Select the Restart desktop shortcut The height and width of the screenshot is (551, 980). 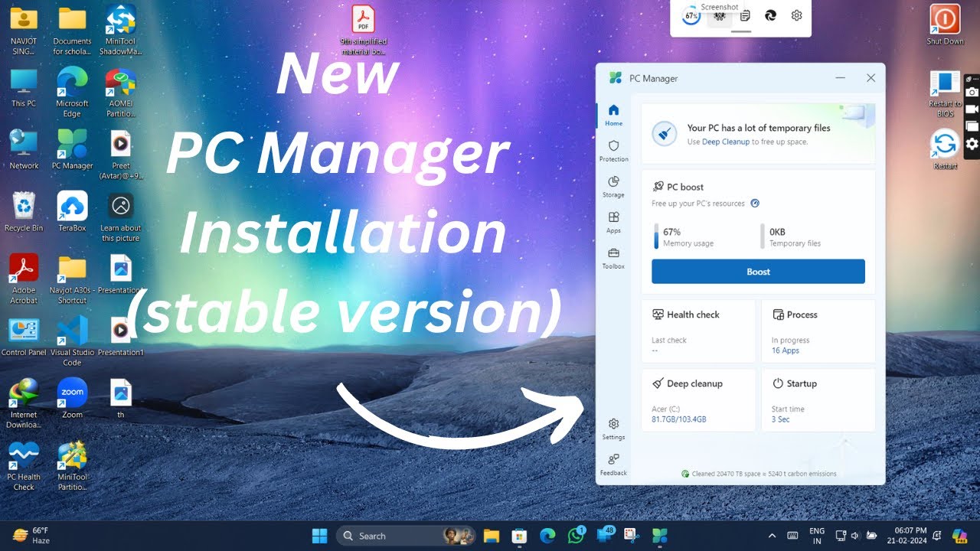tap(945, 148)
